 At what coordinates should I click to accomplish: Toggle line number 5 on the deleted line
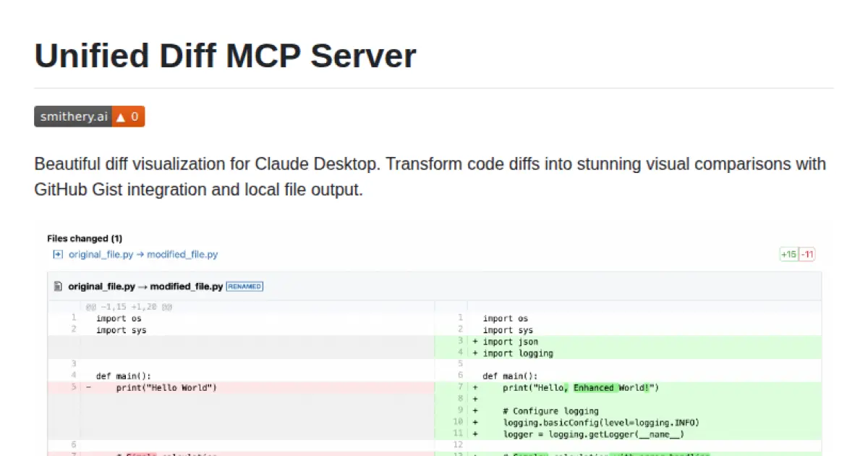click(x=75, y=387)
